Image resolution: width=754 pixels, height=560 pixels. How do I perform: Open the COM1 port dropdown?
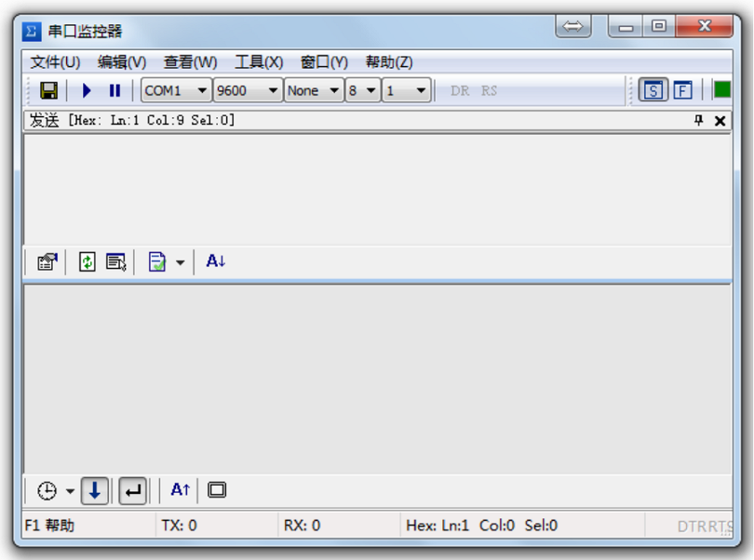176,90
